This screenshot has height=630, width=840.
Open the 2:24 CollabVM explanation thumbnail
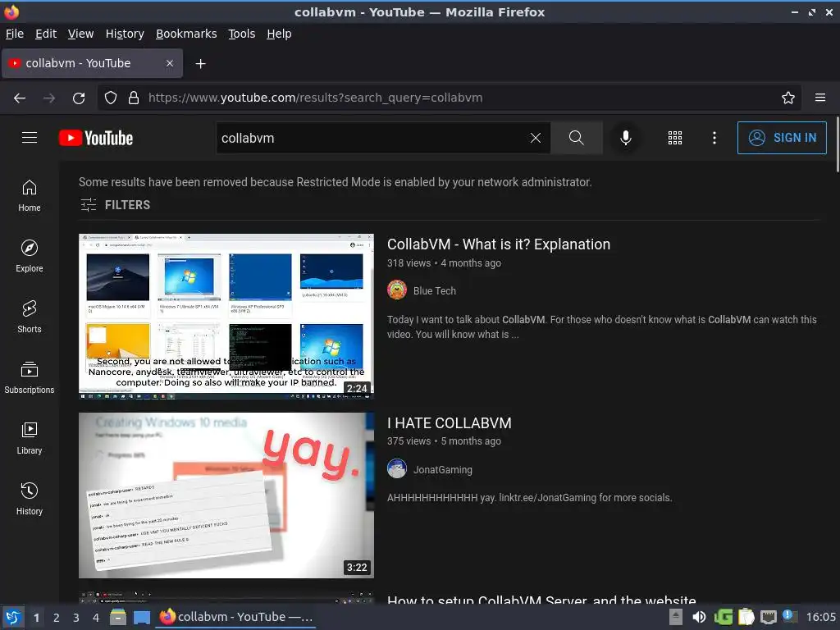[x=226, y=316]
